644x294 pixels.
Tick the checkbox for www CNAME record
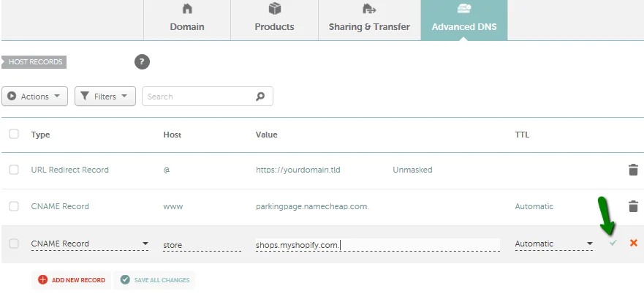[x=14, y=207]
